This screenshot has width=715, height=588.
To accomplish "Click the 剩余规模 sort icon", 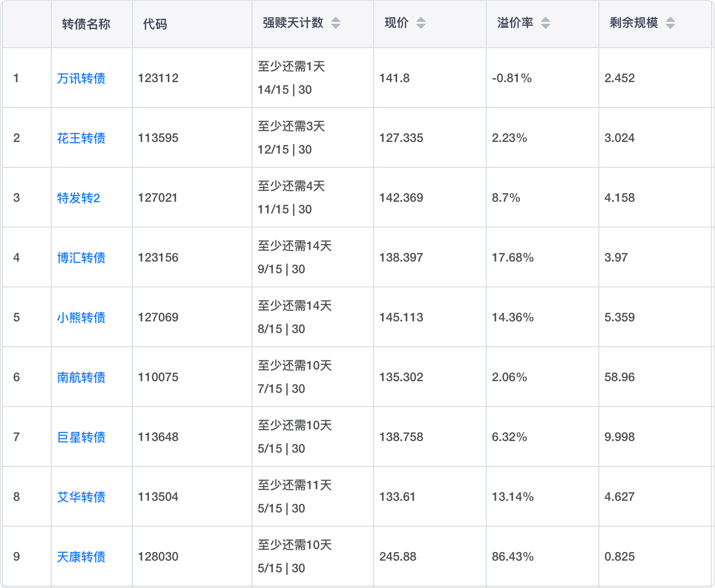I will [x=670, y=23].
